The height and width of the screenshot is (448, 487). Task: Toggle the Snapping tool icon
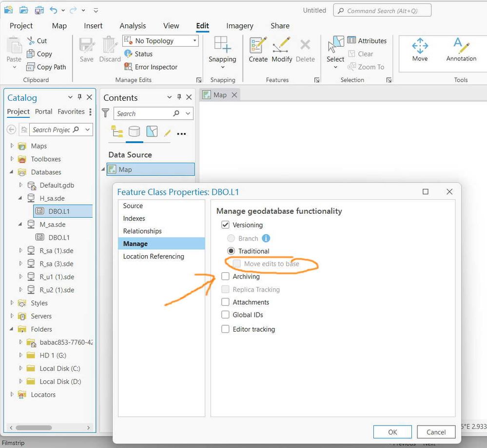pyautogui.click(x=222, y=44)
